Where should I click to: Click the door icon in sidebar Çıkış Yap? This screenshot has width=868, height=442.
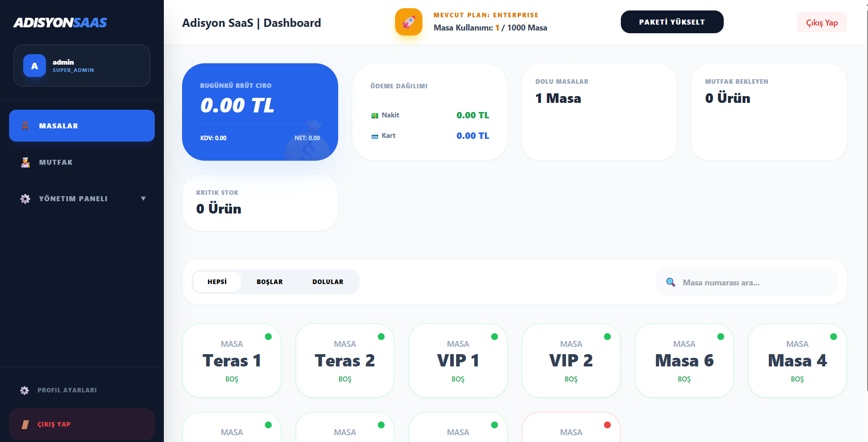(x=25, y=424)
